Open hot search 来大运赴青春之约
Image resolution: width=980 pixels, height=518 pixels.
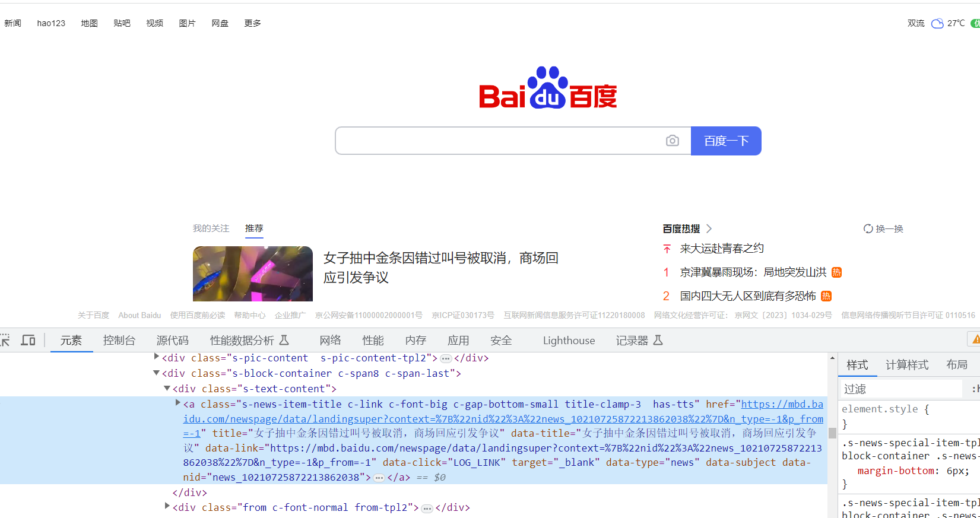[722, 249]
